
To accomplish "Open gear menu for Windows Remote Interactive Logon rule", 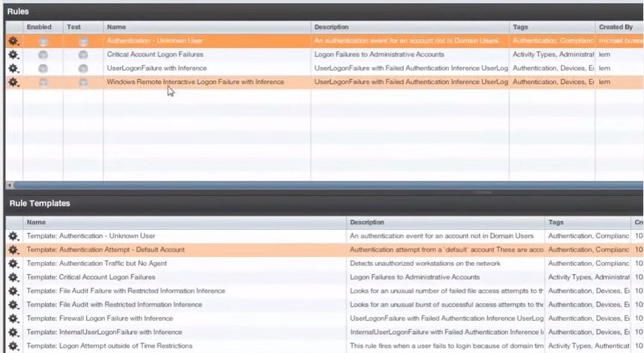I will coord(13,82).
